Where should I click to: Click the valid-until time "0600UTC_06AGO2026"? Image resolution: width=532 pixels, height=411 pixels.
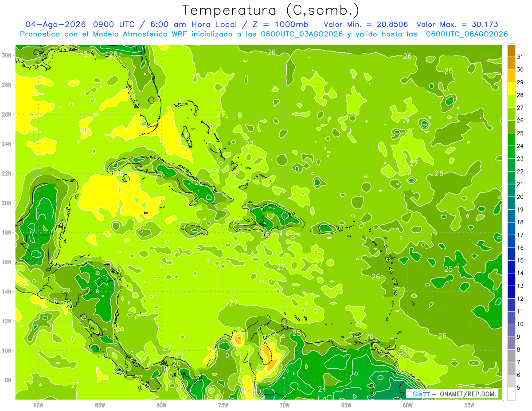pos(467,34)
